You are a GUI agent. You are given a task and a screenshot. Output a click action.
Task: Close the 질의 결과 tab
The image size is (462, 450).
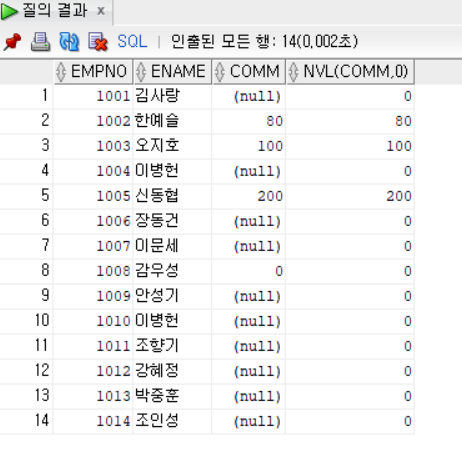(101, 11)
